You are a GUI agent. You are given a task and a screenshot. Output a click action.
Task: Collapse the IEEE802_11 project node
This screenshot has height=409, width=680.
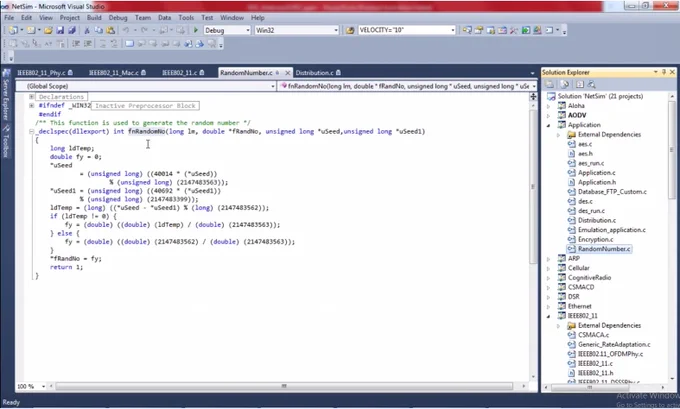click(548, 316)
